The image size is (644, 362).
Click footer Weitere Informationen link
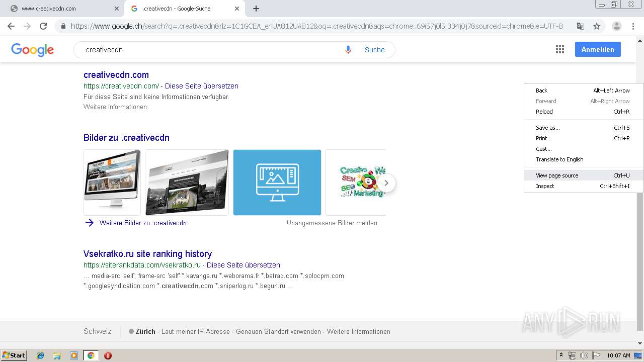359,332
